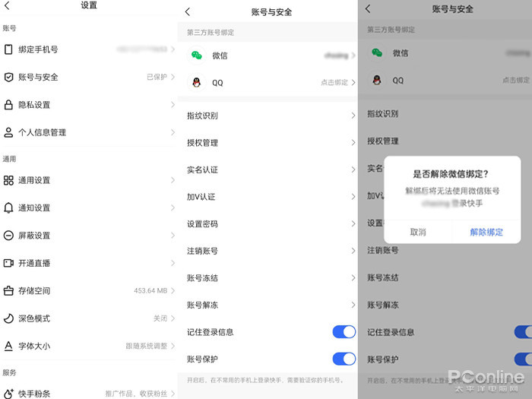Tap the bell icon for 通知设置
532x399 pixels.
[8, 207]
